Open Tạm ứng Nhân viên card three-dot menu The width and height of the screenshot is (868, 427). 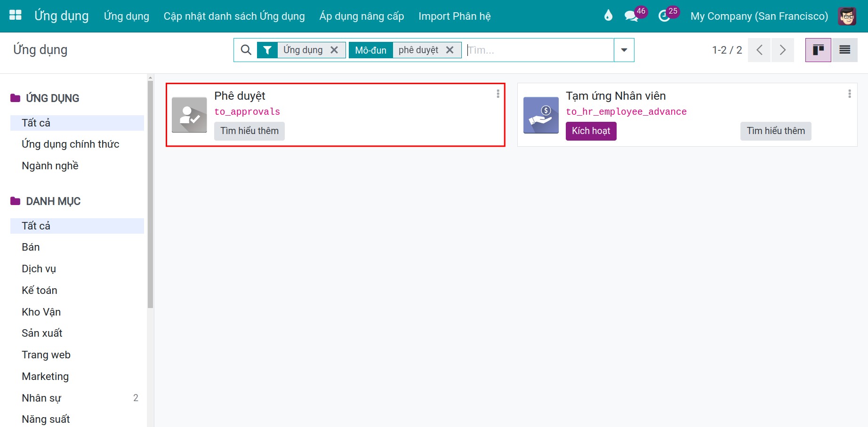850,94
